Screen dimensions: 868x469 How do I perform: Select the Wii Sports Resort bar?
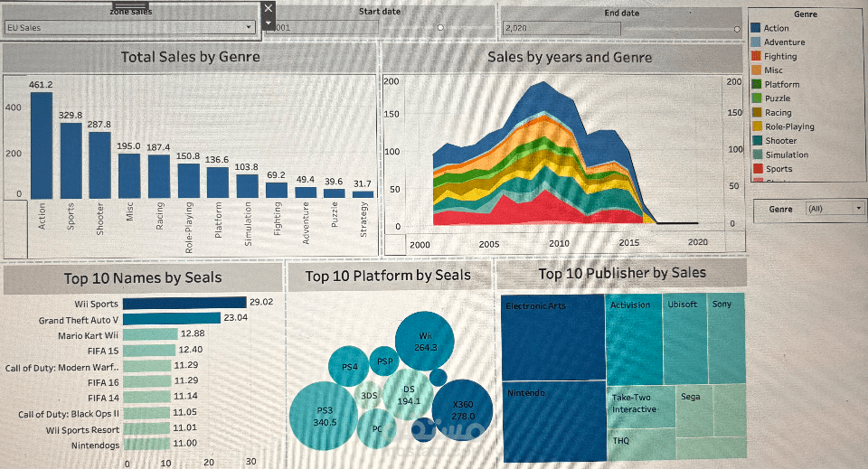click(146, 428)
